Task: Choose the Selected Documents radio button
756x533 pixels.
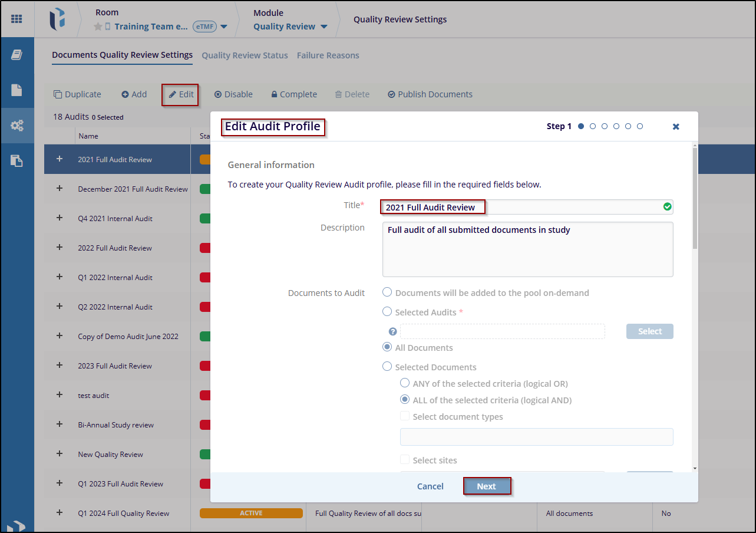Action: point(387,367)
